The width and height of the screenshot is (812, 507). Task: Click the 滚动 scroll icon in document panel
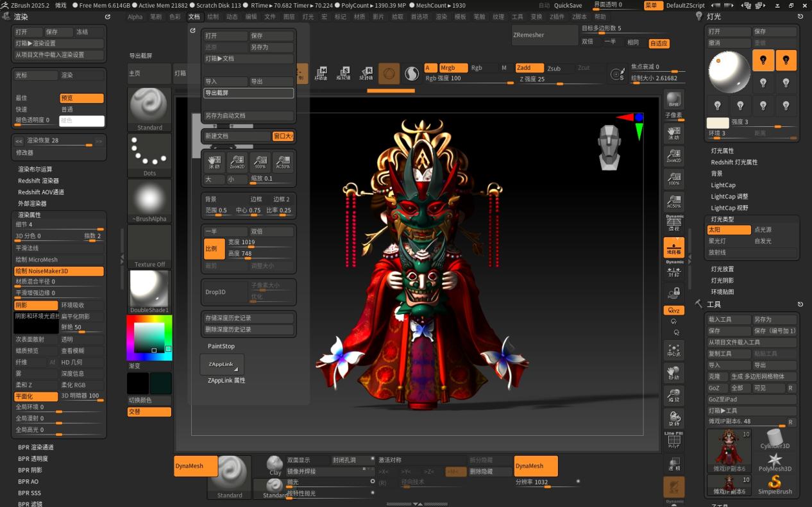point(214,162)
